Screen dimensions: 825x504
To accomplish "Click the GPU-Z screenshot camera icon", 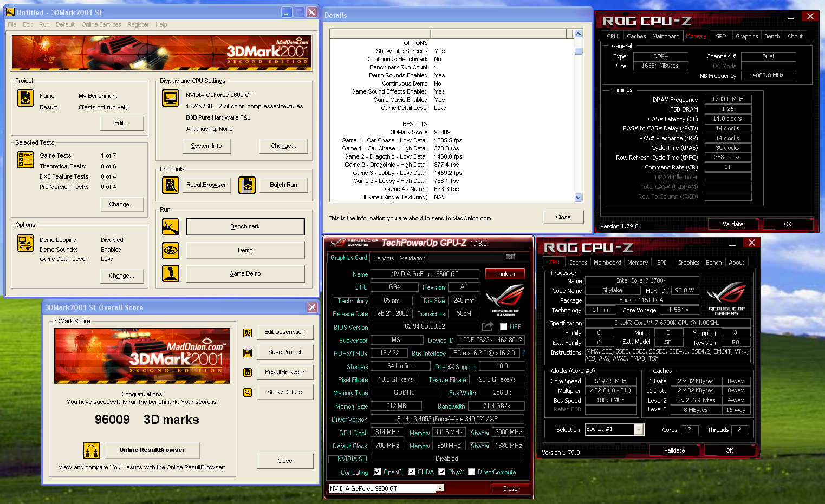I will (510, 257).
